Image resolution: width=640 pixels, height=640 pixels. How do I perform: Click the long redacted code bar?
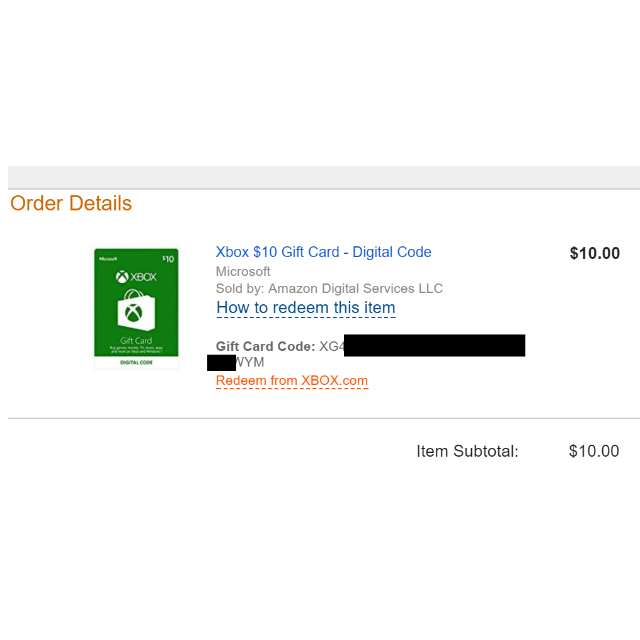point(434,346)
